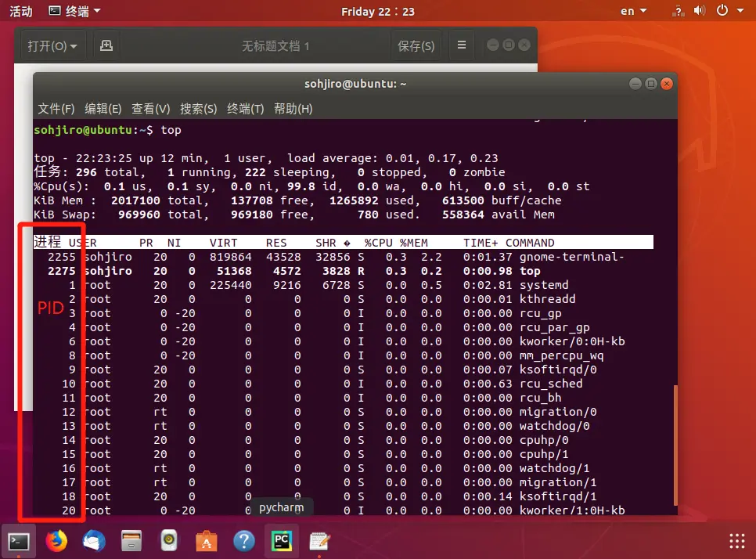
Task: Open 搜索(S) menu in terminal
Action: tap(199, 109)
